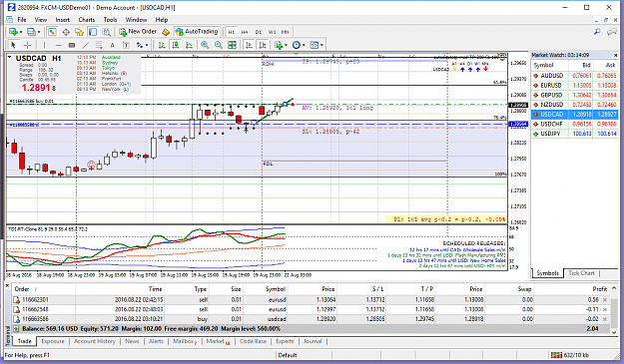Select the standard arrow cursor
Viewport: 624px width, 364px height.
coord(13,45)
